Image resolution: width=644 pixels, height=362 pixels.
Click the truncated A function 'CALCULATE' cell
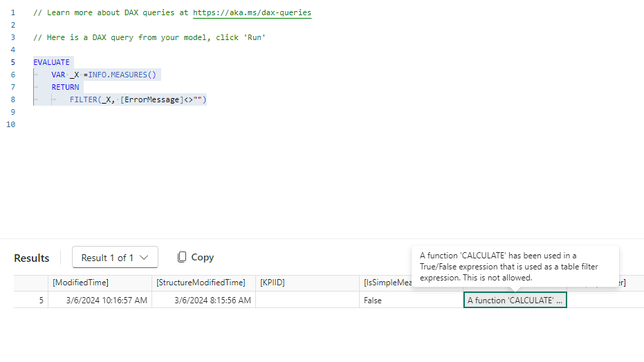pyautogui.click(x=515, y=300)
